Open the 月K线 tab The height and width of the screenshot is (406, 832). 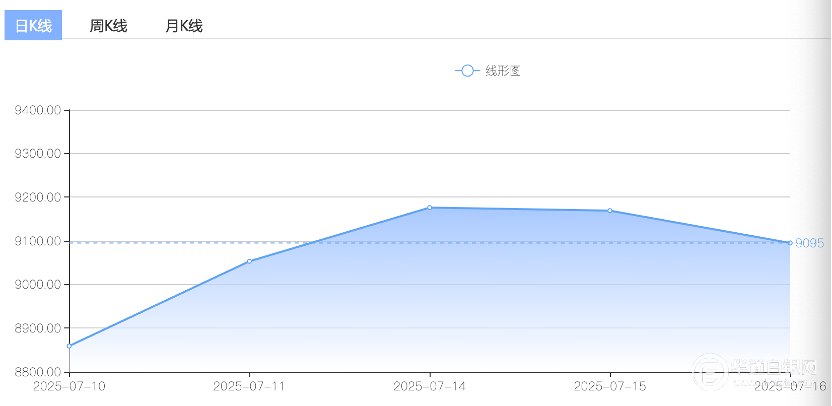[x=184, y=25]
